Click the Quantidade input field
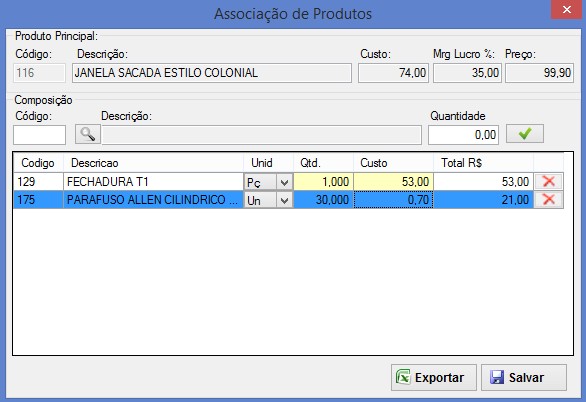The image size is (586, 402). [x=463, y=135]
